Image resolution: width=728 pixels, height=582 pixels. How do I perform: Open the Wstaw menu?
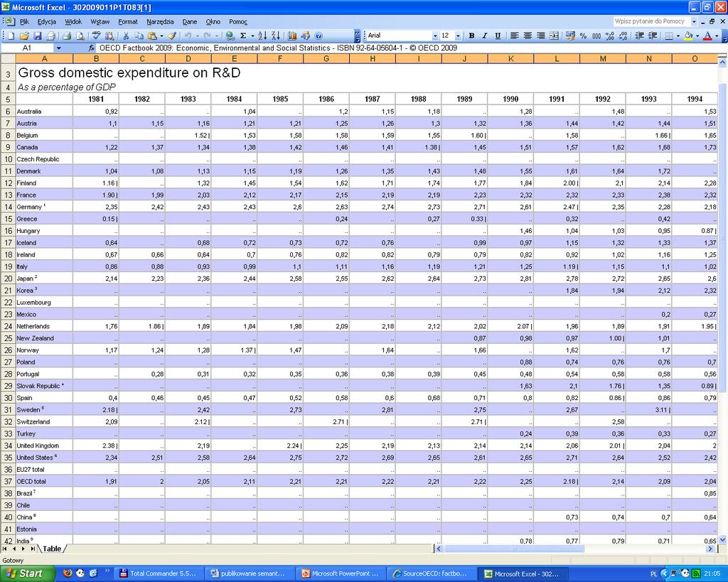(x=100, y=21)
